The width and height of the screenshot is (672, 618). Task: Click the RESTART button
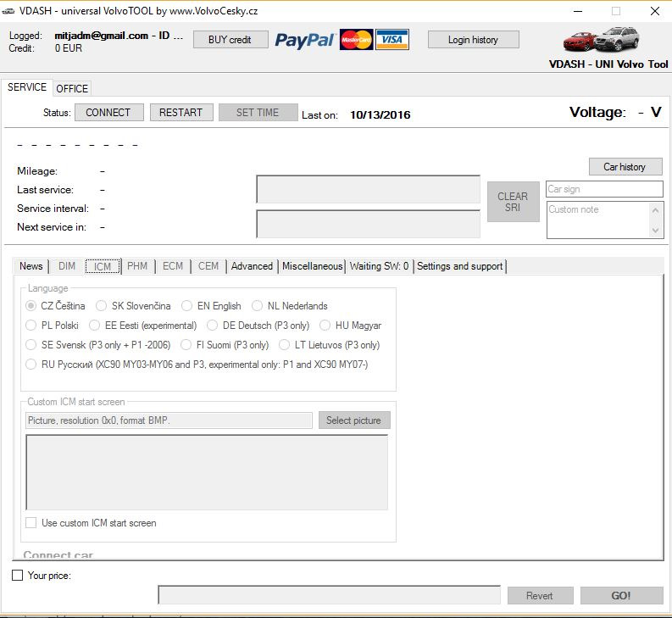pos(181,113)
